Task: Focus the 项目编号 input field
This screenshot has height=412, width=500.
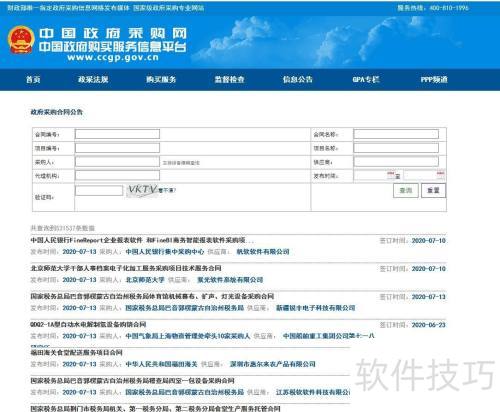Action: tap(117, 148)
